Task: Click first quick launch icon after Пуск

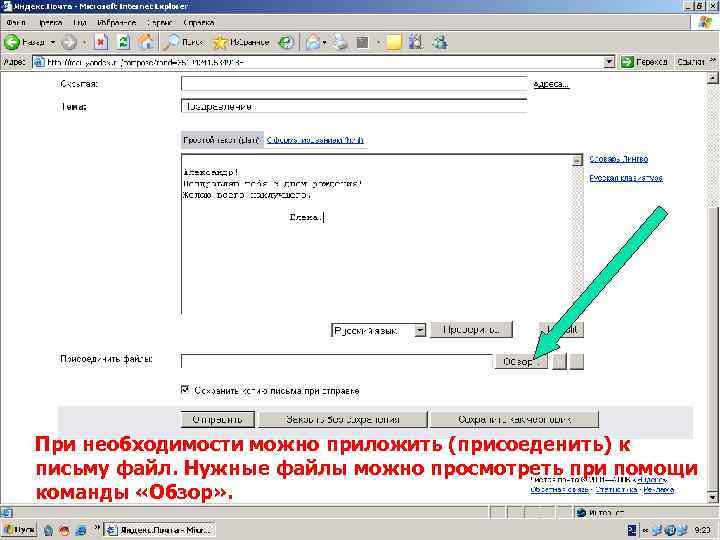Action: (48, 530)
